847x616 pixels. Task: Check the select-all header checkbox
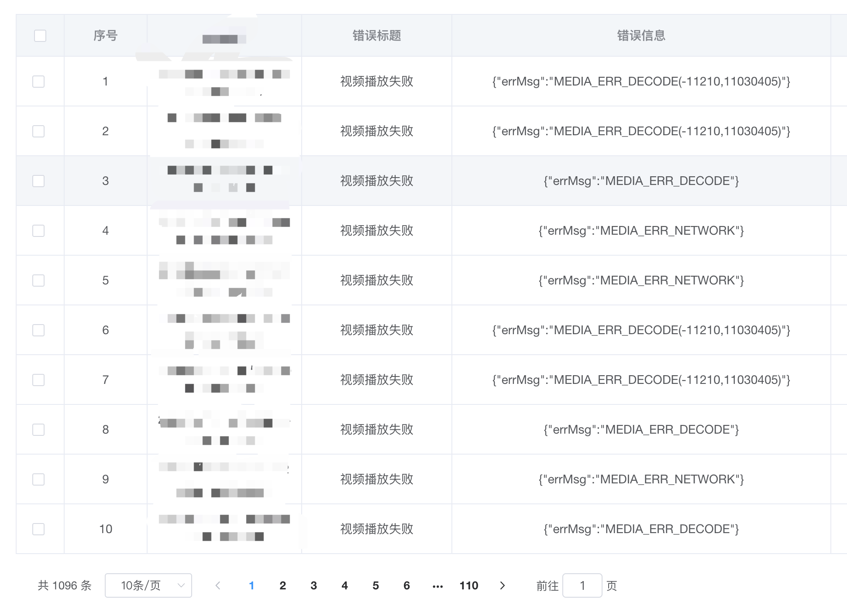(40, 36)
